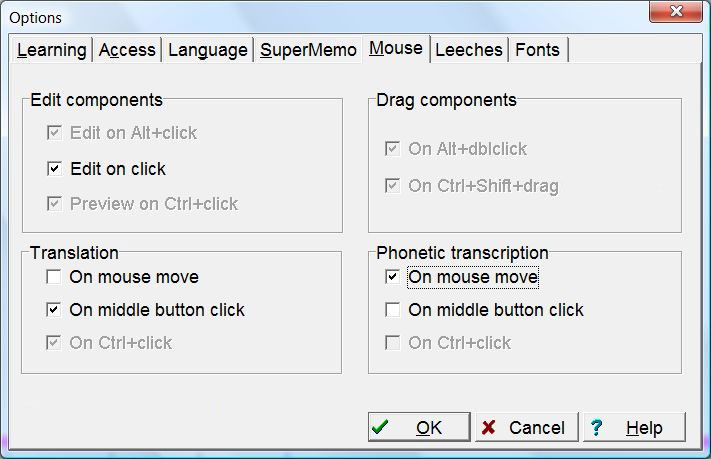The height and width of the screenshot is (459, 711).
Task: Go to the SuperMemo tab
Action: point(308,50)
